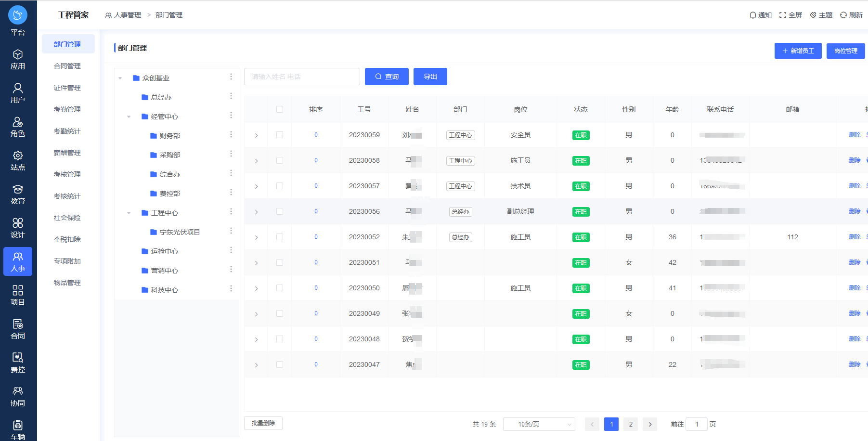Open the three-dot menu beside 财务部
868x441 pixels.
pyautogui.click(x=231, y=135)
